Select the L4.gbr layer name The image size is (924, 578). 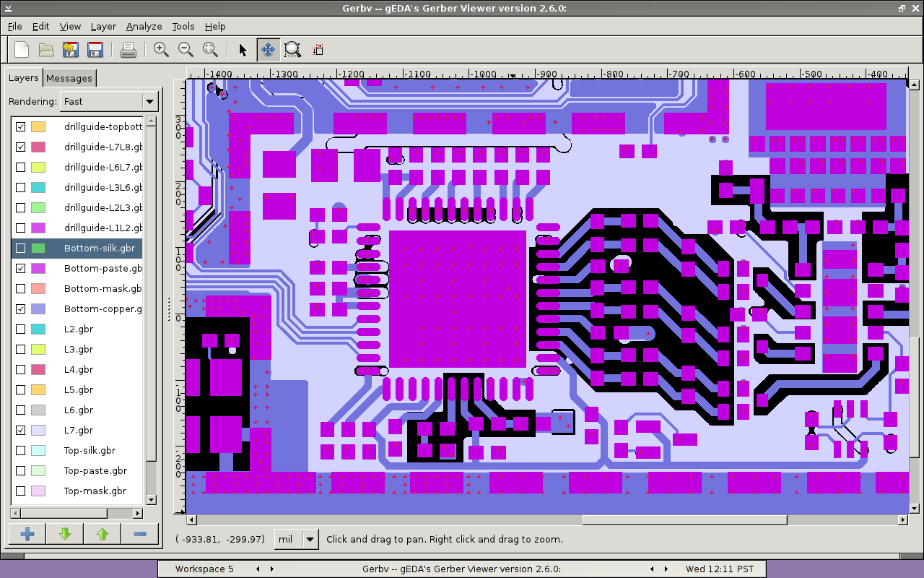tap(79, 369)
